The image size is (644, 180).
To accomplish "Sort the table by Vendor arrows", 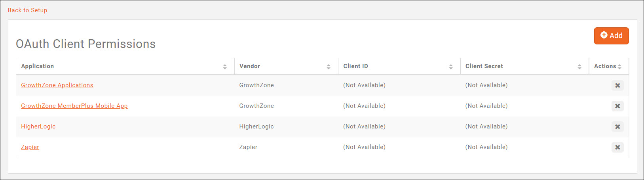I will tap(329, 67).
